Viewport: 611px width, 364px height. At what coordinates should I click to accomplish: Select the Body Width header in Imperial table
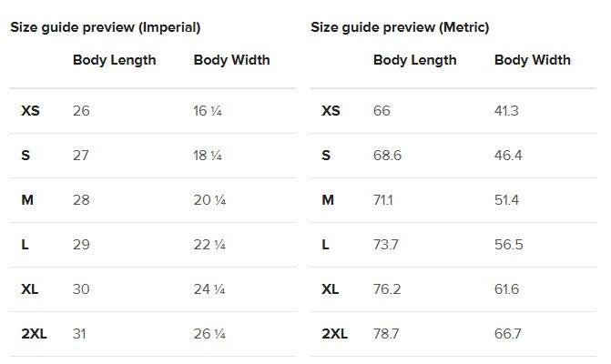pos(231,60)
